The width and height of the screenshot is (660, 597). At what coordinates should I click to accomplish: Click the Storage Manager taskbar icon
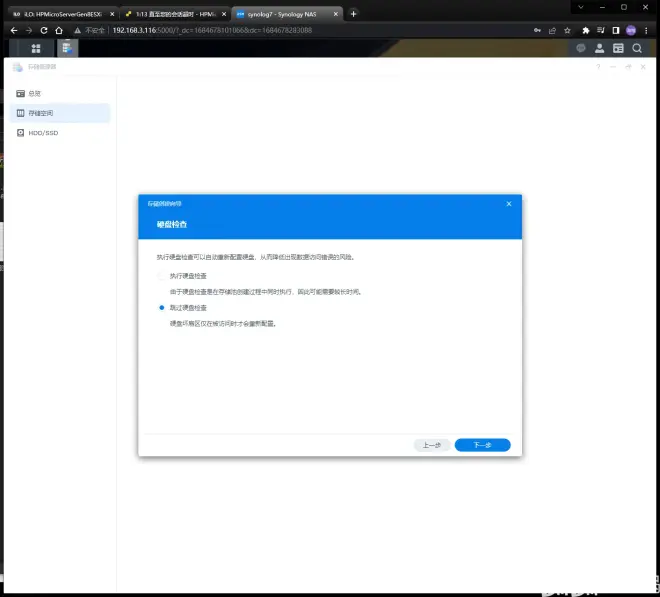tap(67, 48)
